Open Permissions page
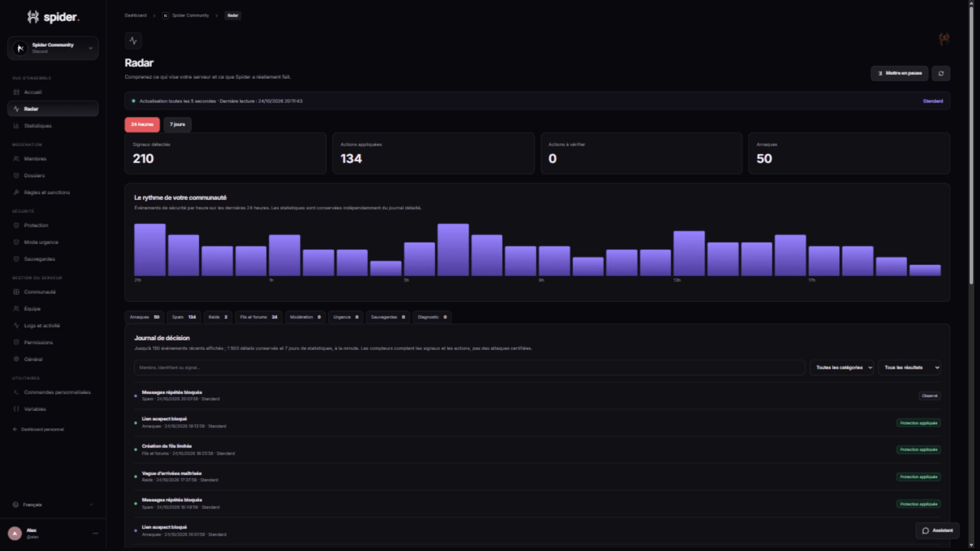 coord(53,342)
